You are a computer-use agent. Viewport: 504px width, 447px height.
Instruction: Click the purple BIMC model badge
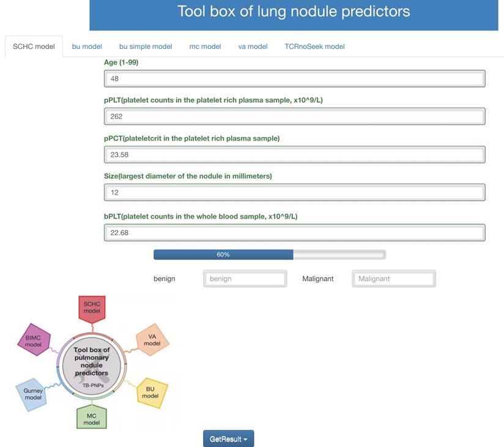click(33, 340)
